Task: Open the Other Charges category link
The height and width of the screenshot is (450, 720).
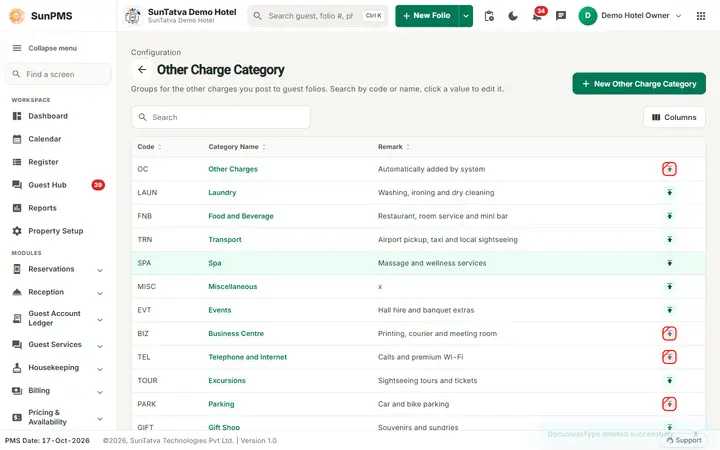Action: (x=233, y=169)
